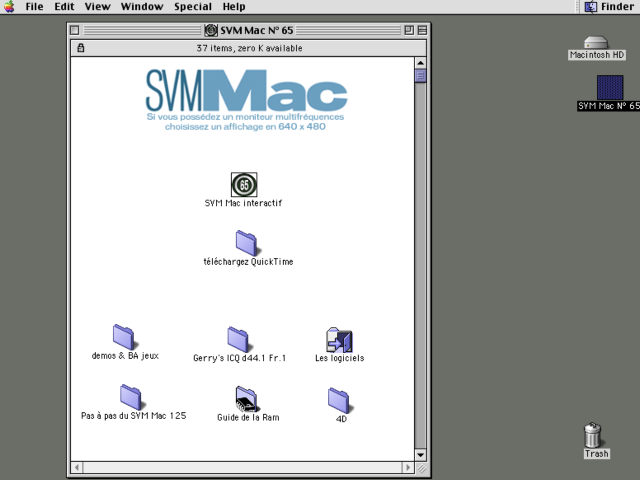Select the 4D folder icon
This screenshot has width=640, height=480.
pyautogui.click(x=339, y=400)
